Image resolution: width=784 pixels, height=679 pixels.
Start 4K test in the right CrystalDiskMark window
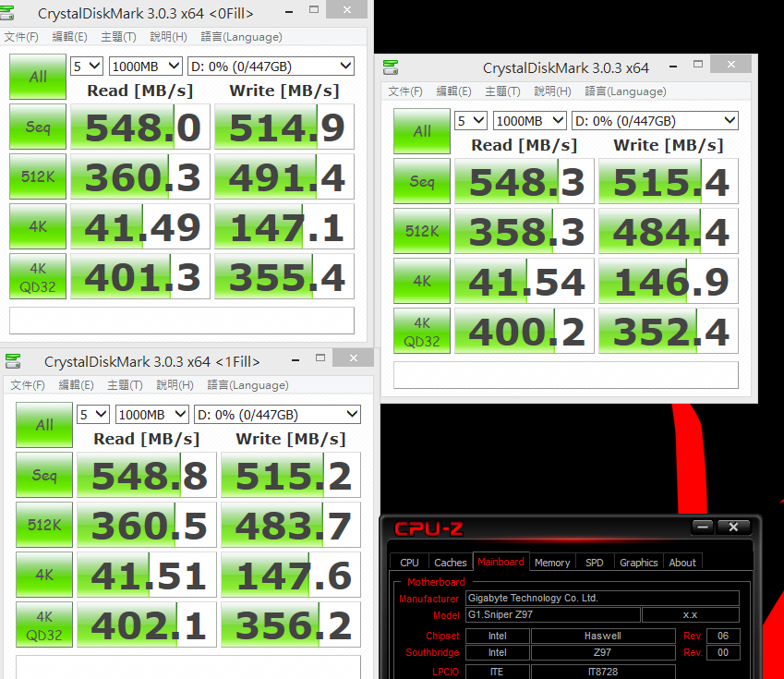click(x=421, y=281)
